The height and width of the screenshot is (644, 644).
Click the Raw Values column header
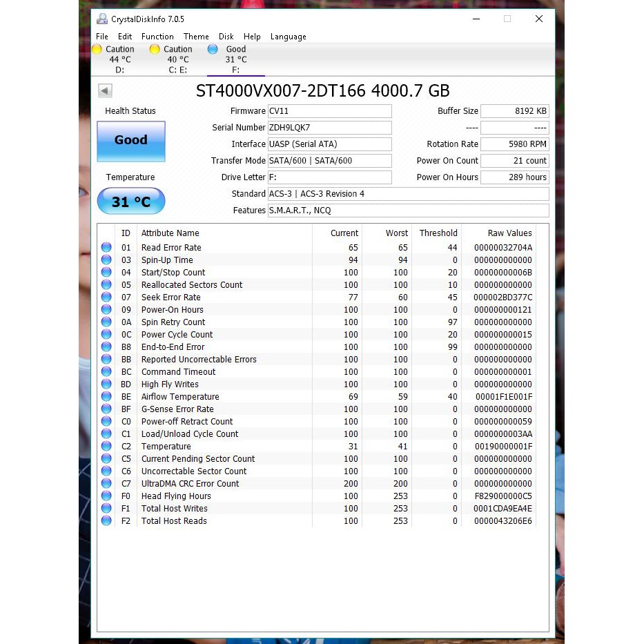[x=509, y=233]
